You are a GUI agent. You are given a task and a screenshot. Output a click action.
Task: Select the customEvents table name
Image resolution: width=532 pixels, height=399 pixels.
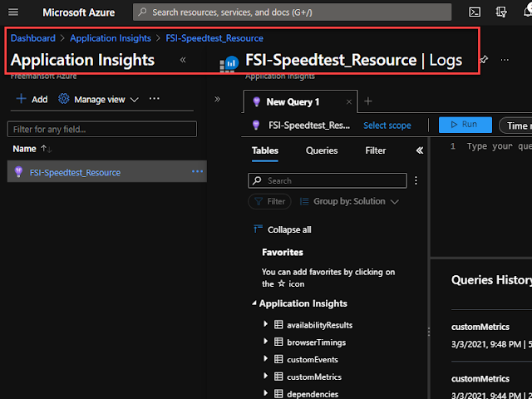313,360
